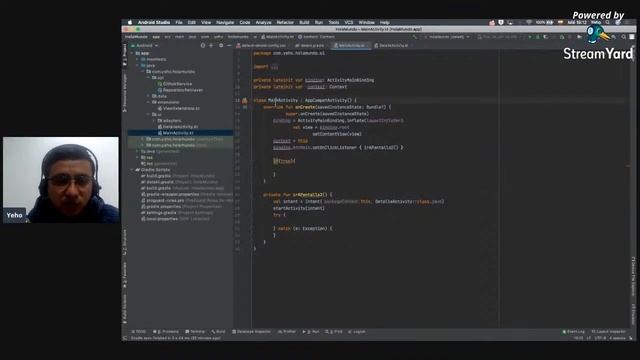Switch to the DetalleActivity.kt editor tab
Image resolution: width=640 pixels, height=360 pixels.
pos(391,45)
